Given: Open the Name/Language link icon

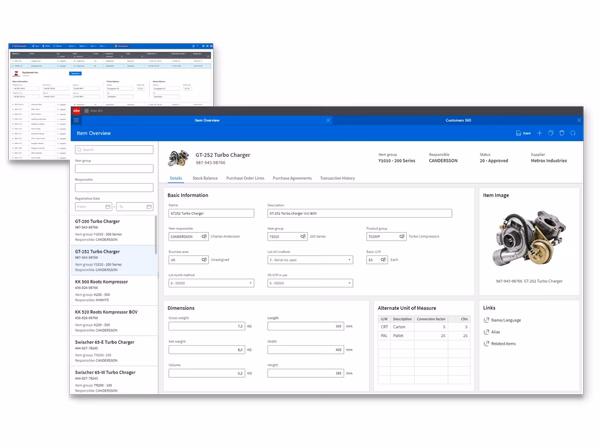Looking at the screenshot, I should coord(487,320).
